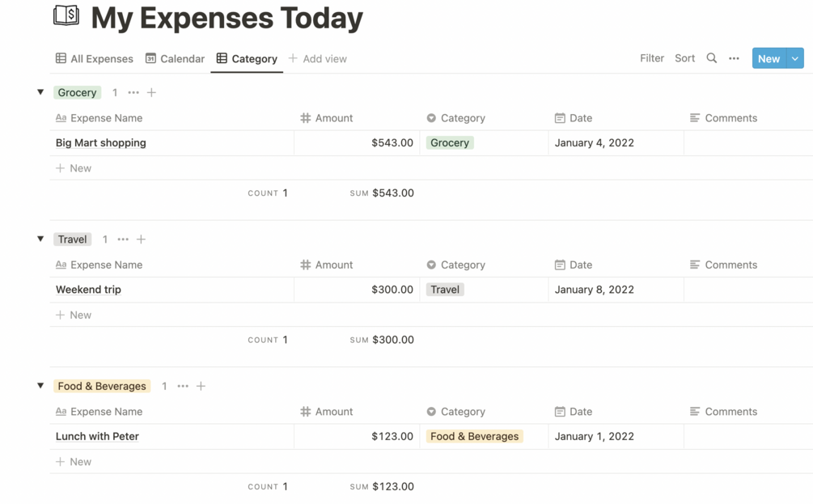
Task: Open the three-dot view options menu
Action: pos(734,58)
